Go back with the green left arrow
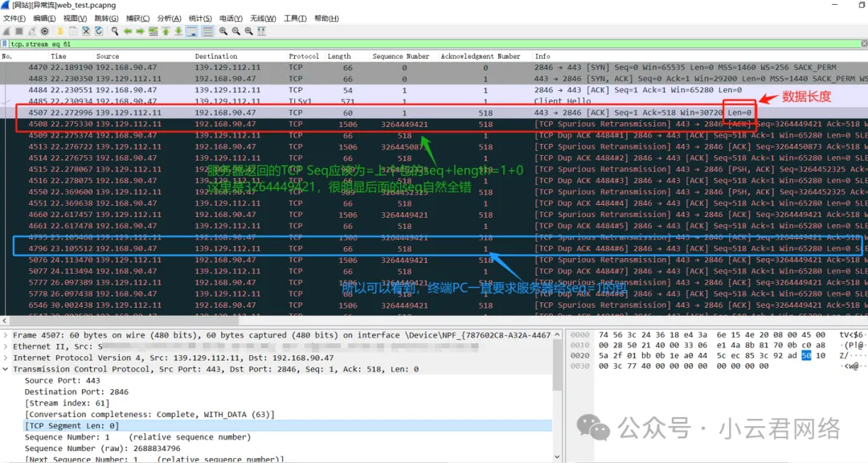 click(x=128, y=31)
